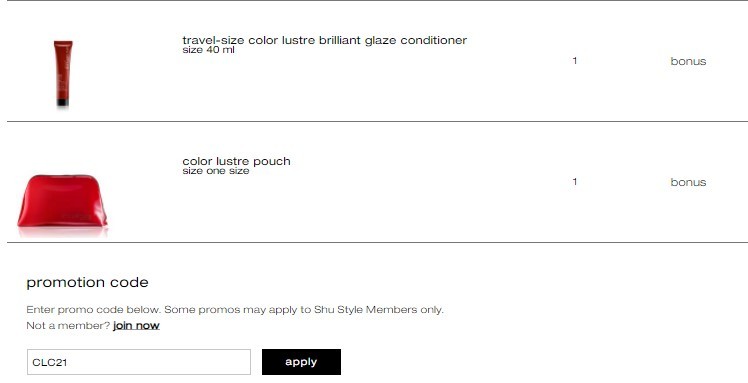Click the red conditioner tube product image
Screen dimensions: 748x383
click(63, 73)
